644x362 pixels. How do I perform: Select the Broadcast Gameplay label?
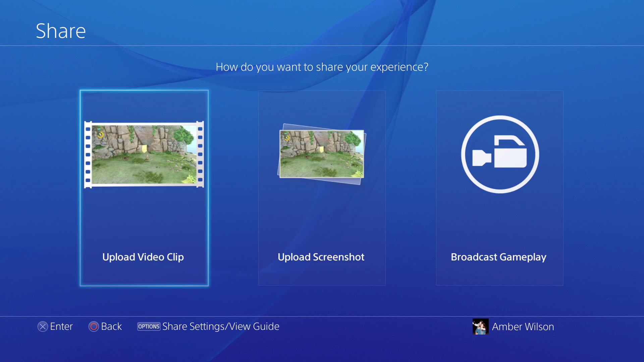pos(498,257)
